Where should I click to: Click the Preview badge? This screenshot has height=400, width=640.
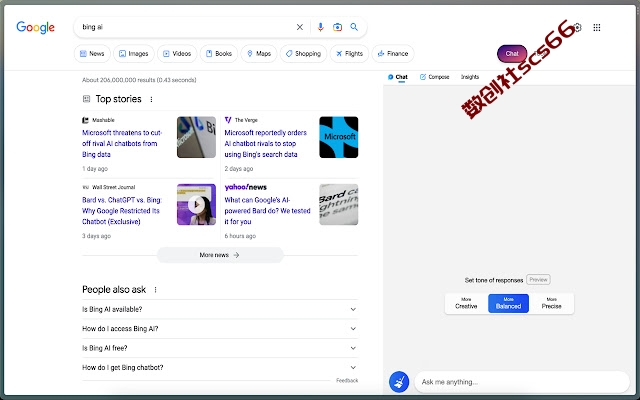(x=538, y=280)
